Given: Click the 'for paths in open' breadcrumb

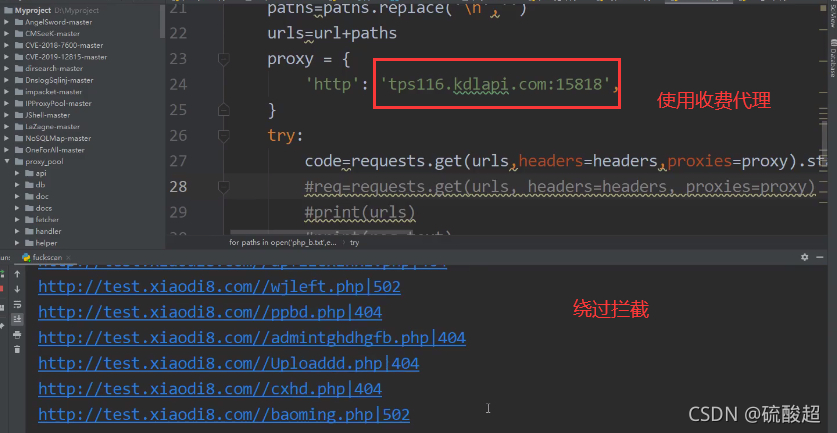Looking at the screenshot, I should click(283, 242).
